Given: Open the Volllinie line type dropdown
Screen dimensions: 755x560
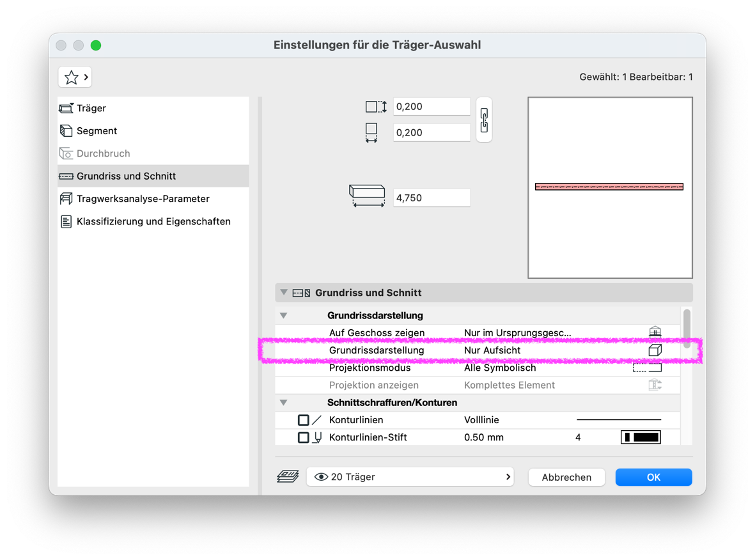Looking at the screenshot, I should tap(481, 420).
